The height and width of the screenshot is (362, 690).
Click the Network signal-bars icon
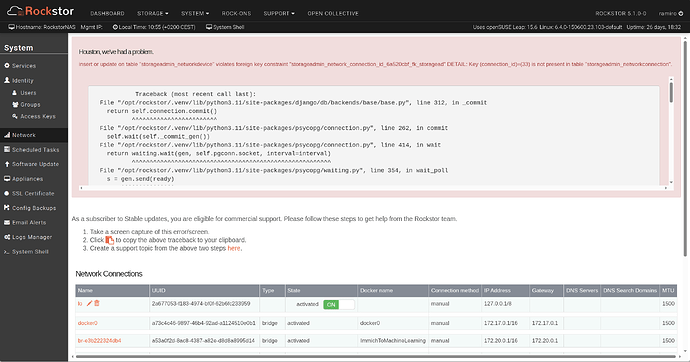7,135
